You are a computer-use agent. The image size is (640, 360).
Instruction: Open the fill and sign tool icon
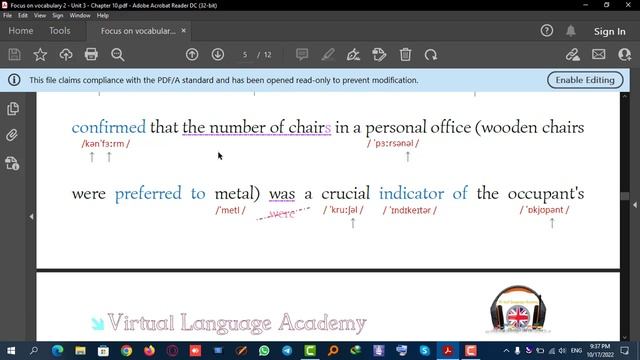pyautogui.click(x=573, y=55)
